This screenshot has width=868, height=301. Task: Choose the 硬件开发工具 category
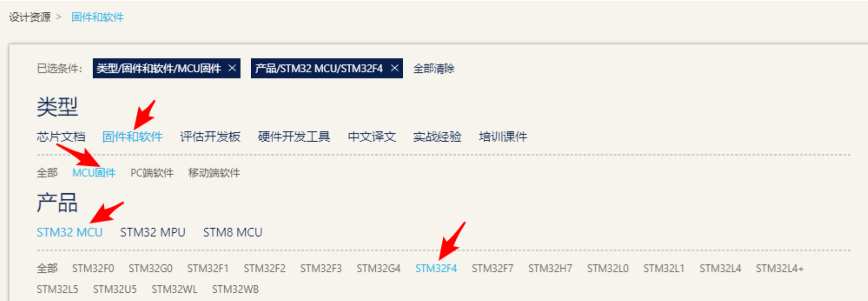[x=294, y=137]
